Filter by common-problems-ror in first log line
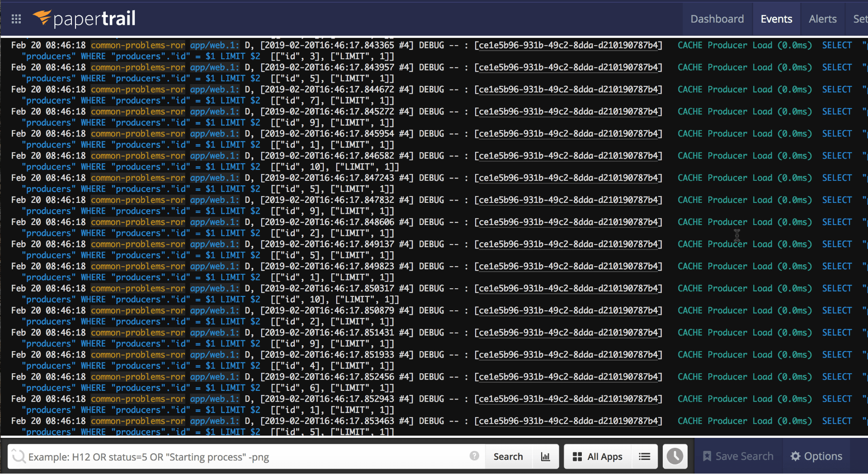 click(x=138, y=45)
